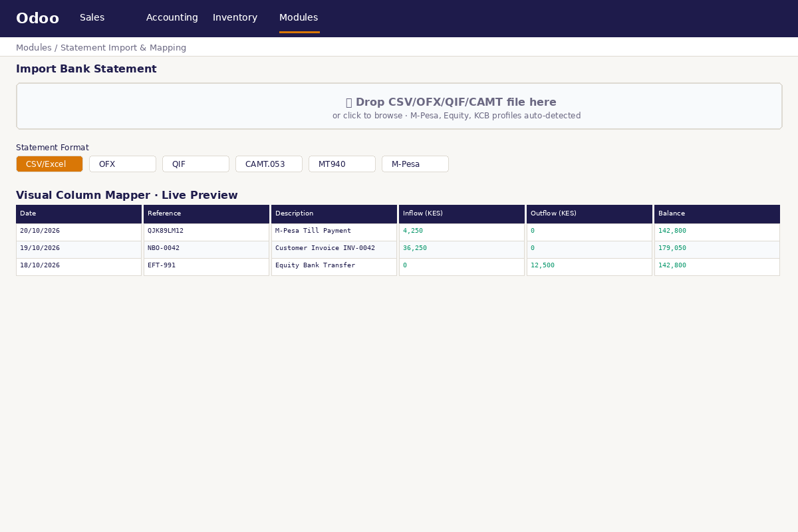Click the Modules / Statement Import & Mapping breadcrumb
This screenshot has width=798, height=532.
101,48
